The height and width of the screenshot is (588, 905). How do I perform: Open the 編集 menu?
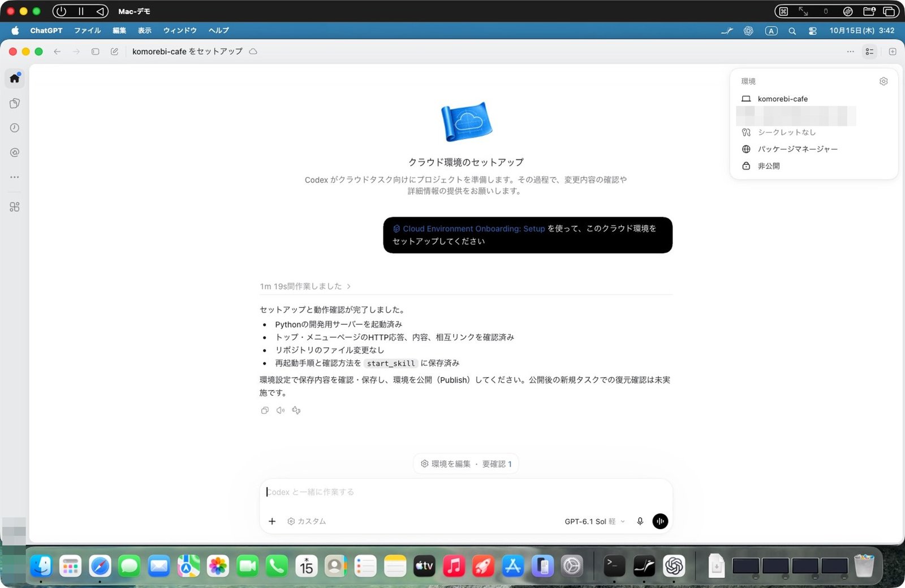coord(119,31)
